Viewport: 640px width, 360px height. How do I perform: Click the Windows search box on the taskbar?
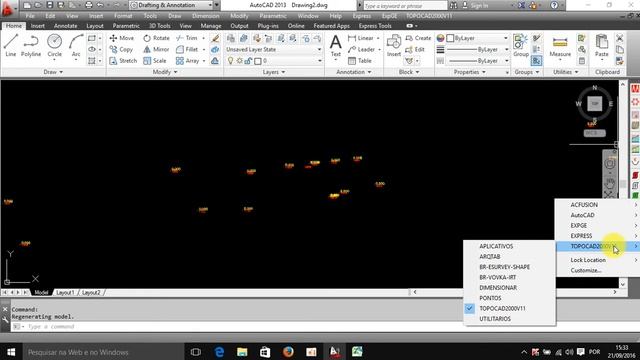click(102, 352)
